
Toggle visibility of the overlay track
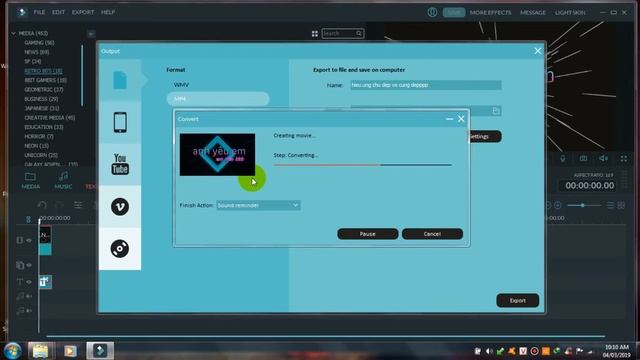29,265
